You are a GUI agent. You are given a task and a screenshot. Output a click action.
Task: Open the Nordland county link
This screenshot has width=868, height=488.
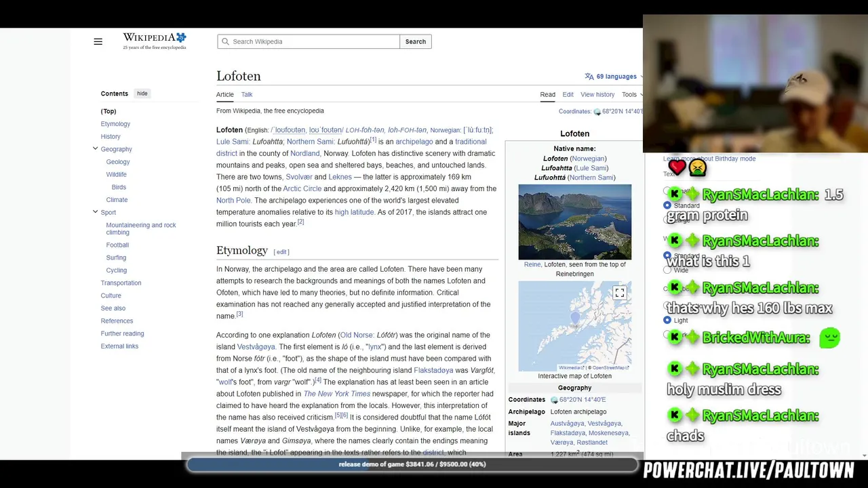(x=305, y=153)
